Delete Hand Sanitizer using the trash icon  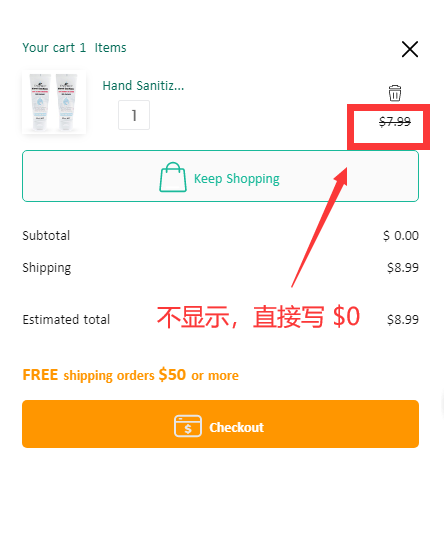click(395, 93)
